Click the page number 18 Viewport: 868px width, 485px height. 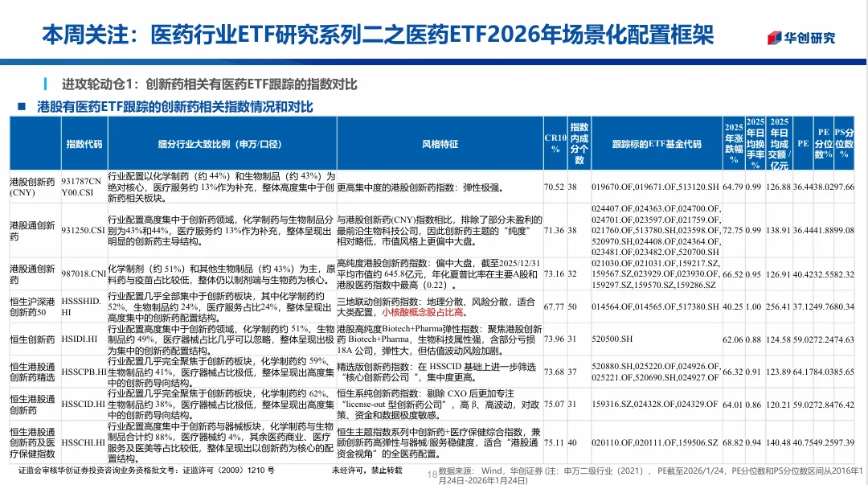[432, 475]
